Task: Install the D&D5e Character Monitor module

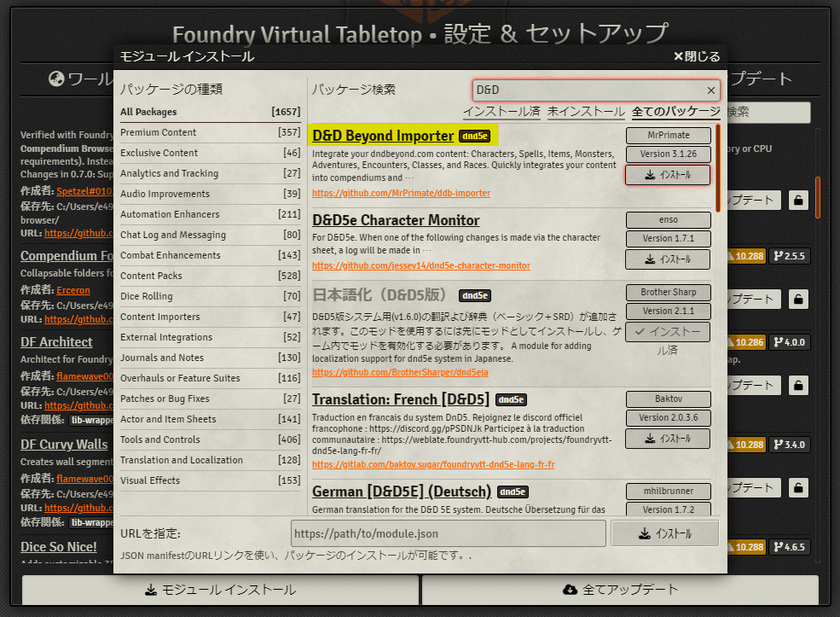Action: tap(668, 259)
